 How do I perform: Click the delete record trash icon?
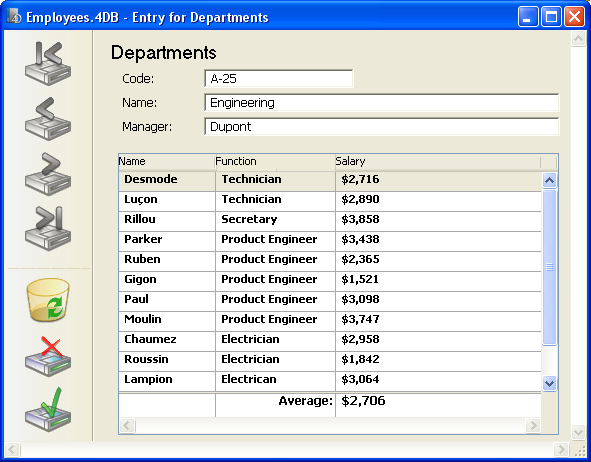pyautogui.click(x=48, y=300)
